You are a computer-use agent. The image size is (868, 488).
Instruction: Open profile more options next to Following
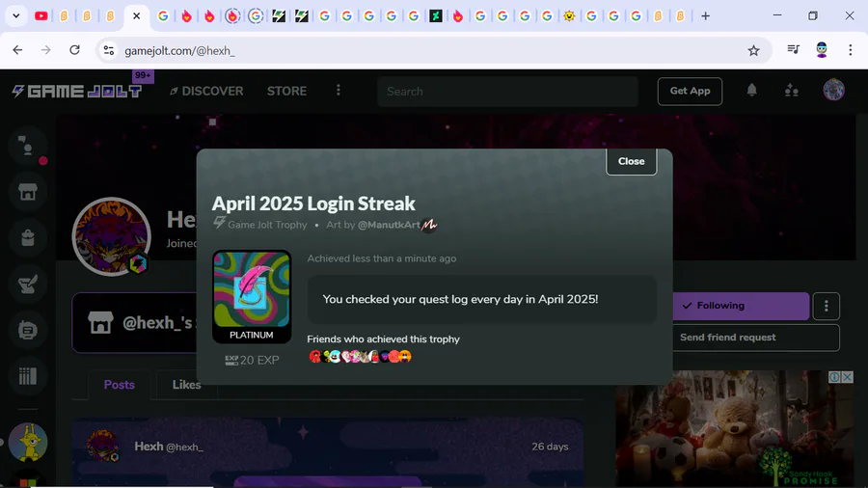(x=826, y=306)
